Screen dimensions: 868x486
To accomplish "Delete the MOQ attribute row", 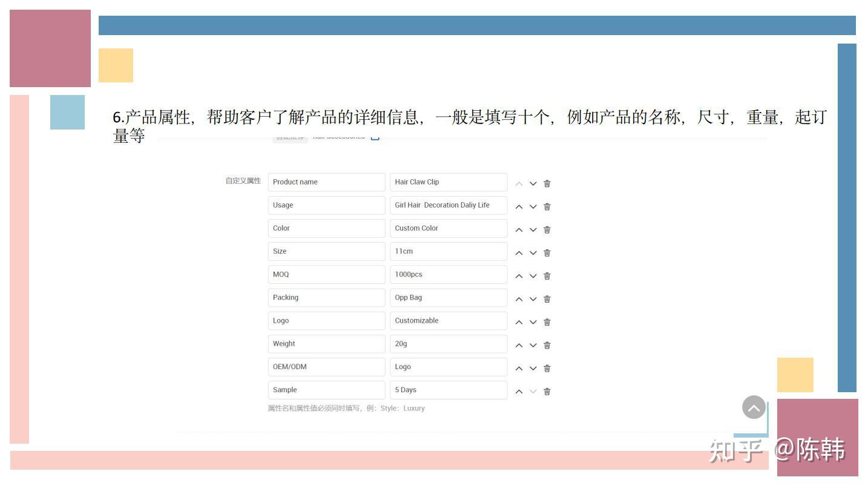I will click(547, 276).
